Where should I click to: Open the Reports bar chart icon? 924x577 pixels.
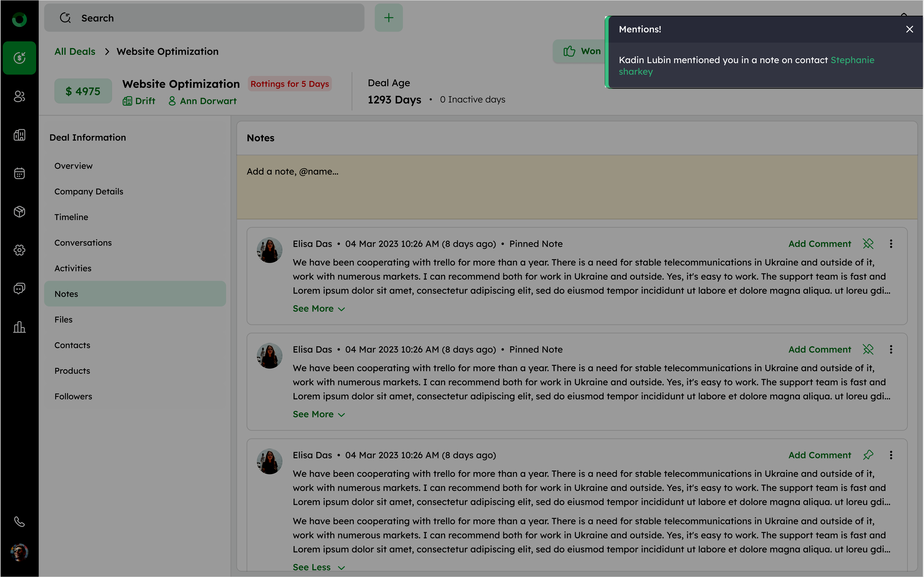(19, 327)
